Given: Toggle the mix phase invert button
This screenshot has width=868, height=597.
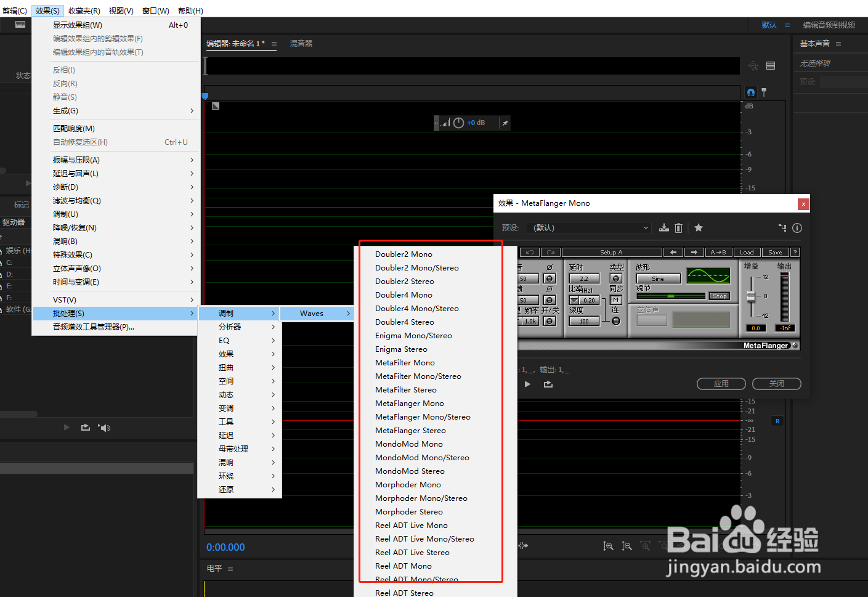Looking at the screenshot, I should [550, 279].
